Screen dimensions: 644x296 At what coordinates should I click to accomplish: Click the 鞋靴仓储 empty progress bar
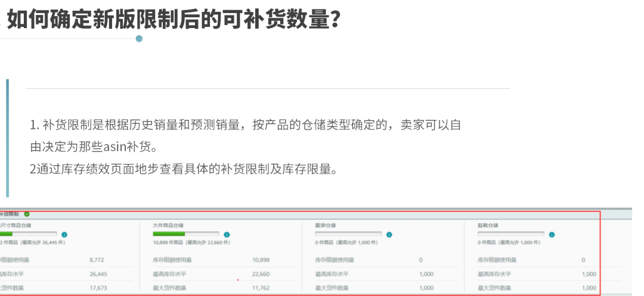511,234
